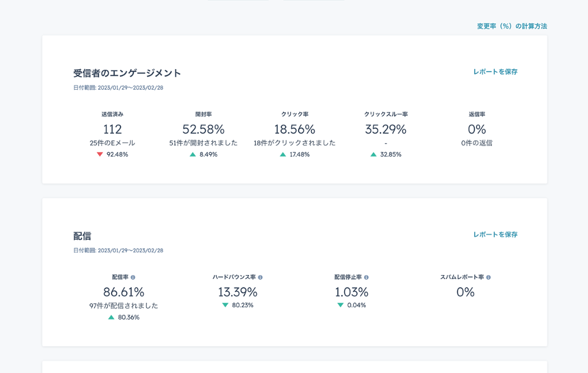Click the ハードバウンス率 metric label

[234, 277]
